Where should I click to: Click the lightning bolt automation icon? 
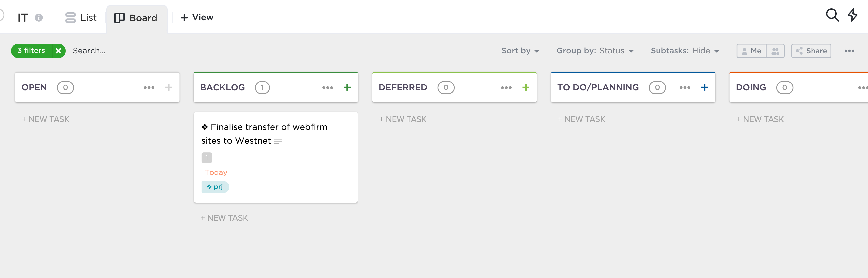[x=853, y=15]
